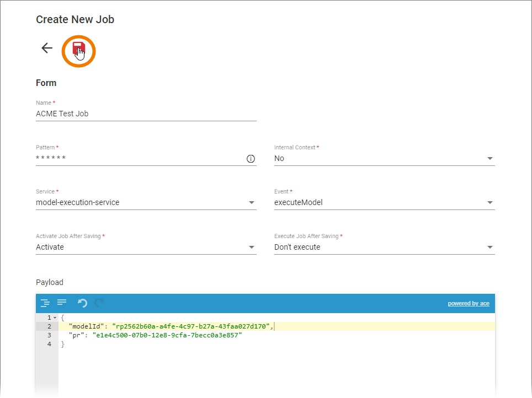
Task: Click the "pr" line in the editor
Action: point(155,335)
